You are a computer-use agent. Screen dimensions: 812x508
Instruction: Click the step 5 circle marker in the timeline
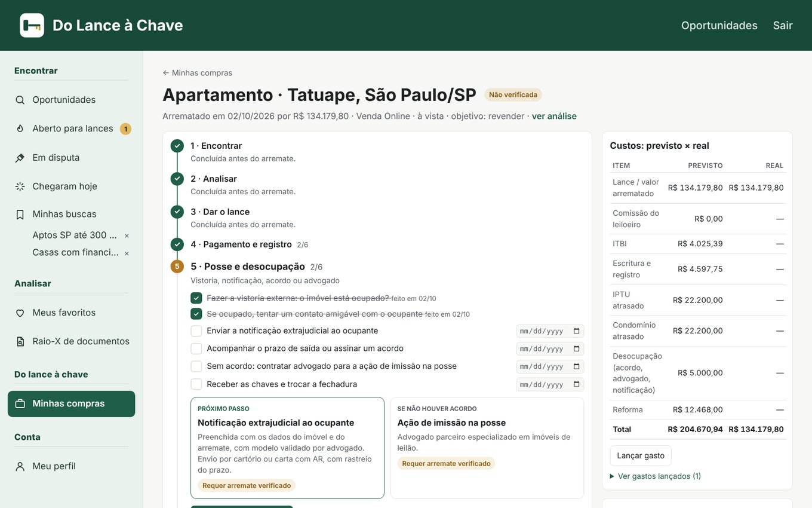(177, 267)
